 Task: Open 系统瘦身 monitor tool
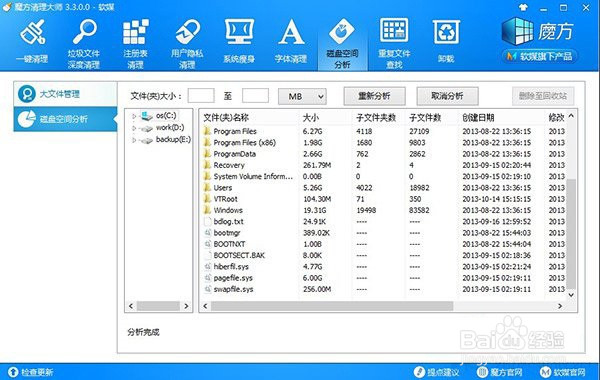pos(239,41)
